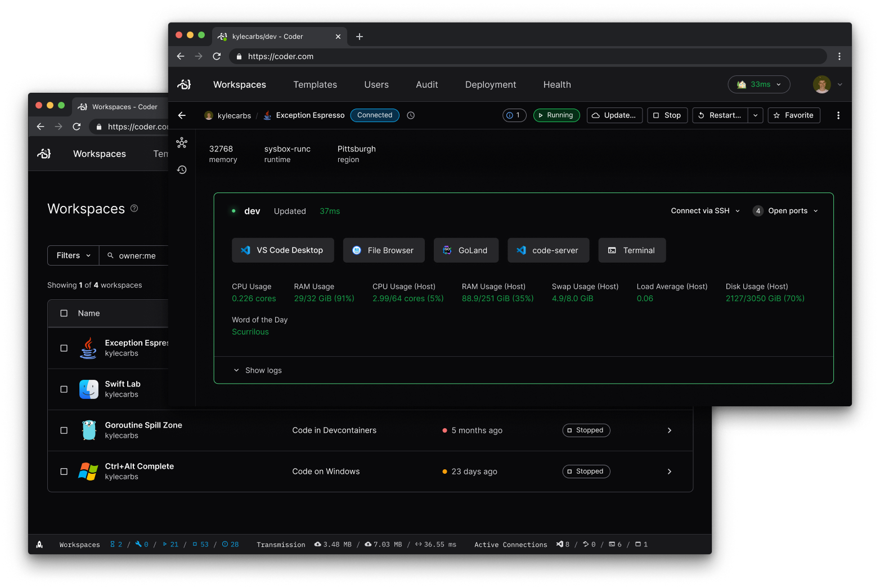Screen dimensions: 880x588
Task: Launch the File Browser app
Action: [384, 250]
